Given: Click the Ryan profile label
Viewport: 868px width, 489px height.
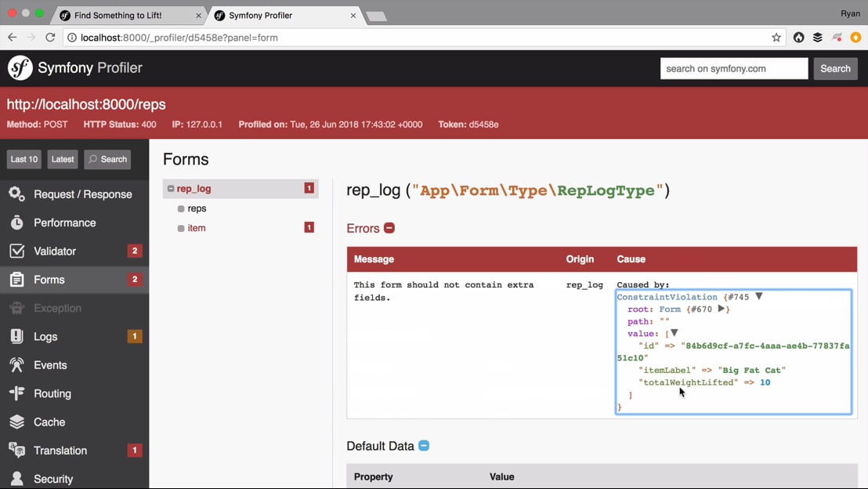Looking at the screenshot, I should 850,13.
